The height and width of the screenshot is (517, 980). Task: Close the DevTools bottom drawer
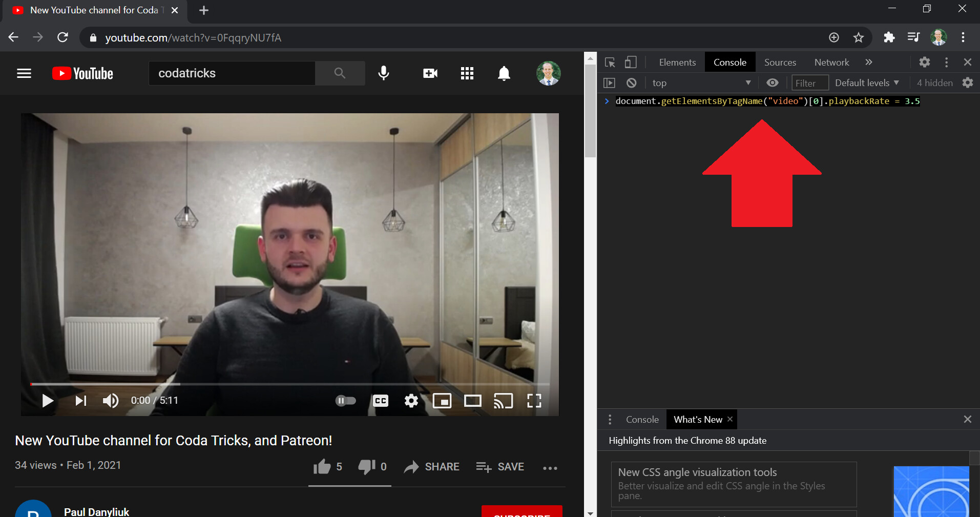click(x=968, y=419)
